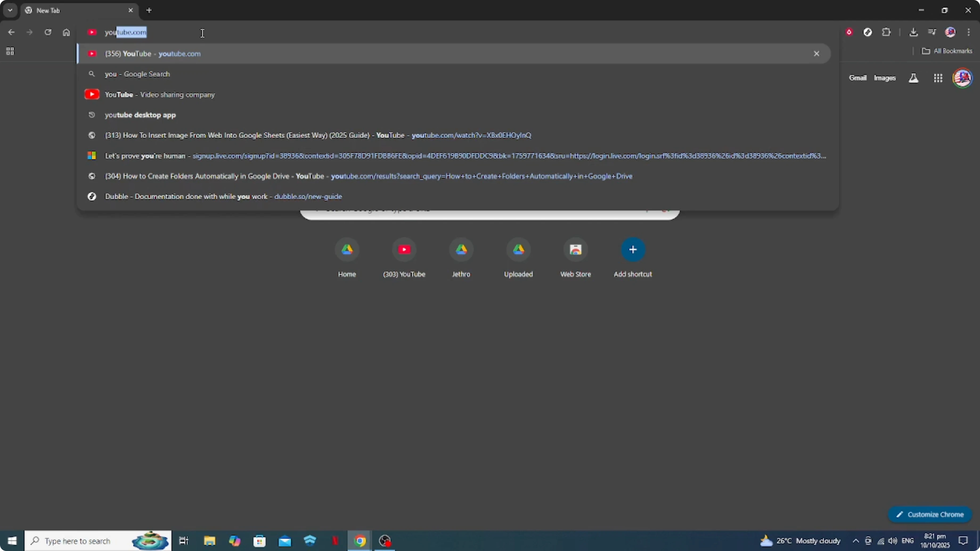Expand the tab search dropdown arrow

tap(10, 10)
